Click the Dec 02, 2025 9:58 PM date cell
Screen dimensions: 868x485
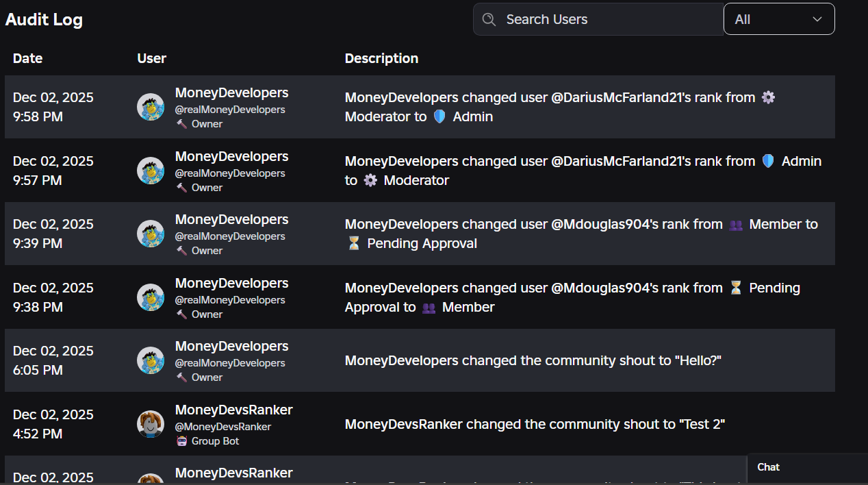(x=53, y=107)
